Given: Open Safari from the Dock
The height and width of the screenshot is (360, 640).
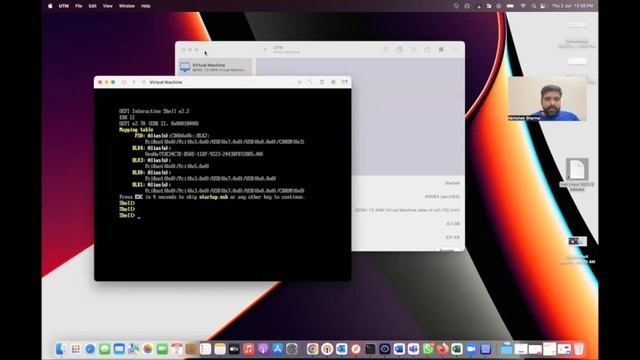Looking at the screenshot, I should (90, 349).
